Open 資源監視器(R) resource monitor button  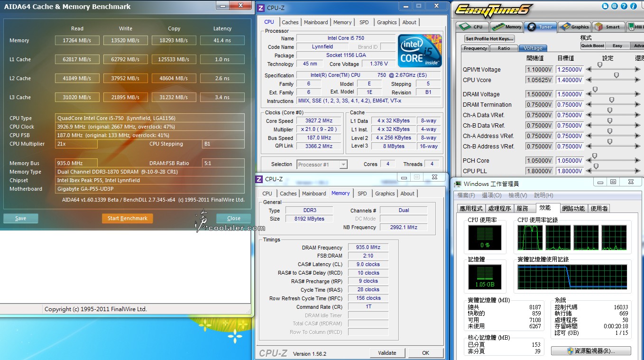(591, 351)
